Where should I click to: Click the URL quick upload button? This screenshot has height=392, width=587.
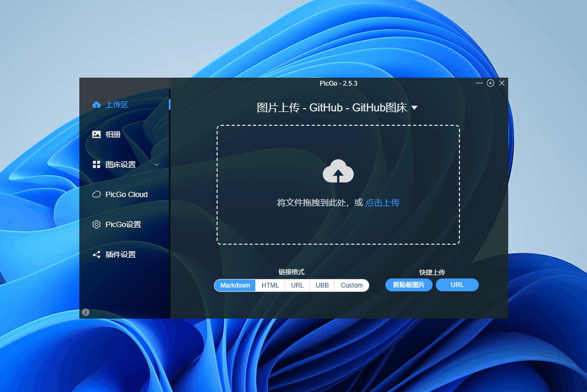coord(457,285)
